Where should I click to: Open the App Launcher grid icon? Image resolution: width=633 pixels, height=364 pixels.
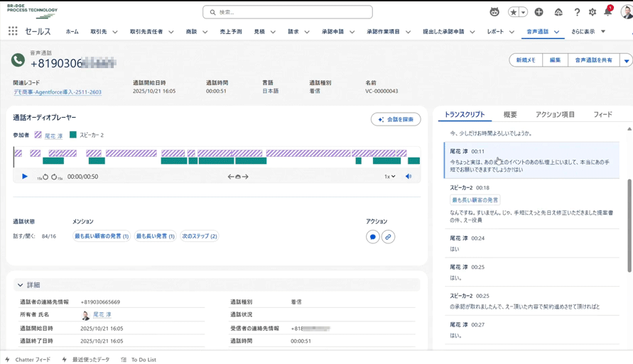click(x=13, y=31)
